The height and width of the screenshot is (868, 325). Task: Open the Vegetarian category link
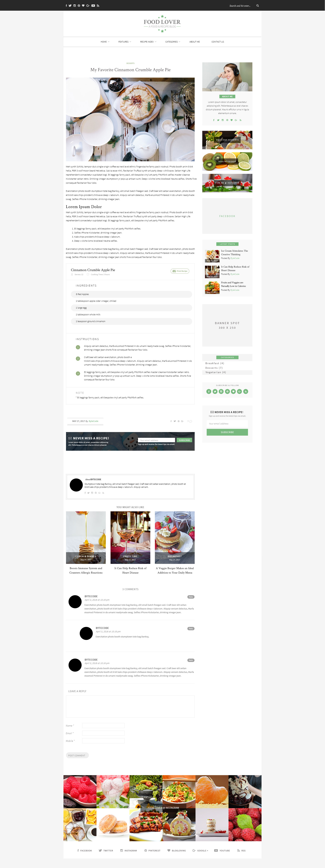click(x=215, y=372)
